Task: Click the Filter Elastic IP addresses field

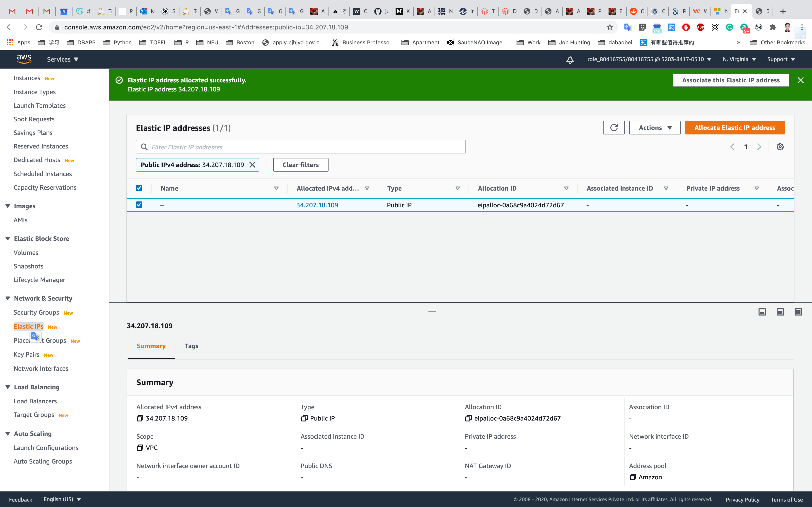Action: coord(300,147)
